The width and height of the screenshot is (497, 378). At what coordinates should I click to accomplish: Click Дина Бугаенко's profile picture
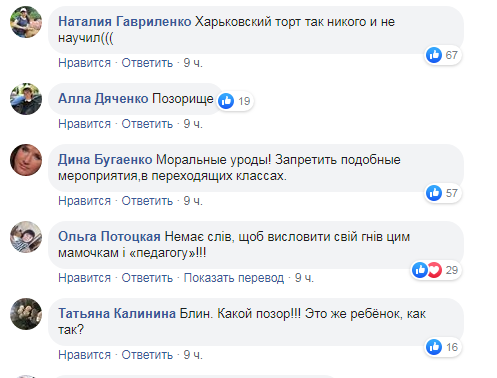(x=26, y=160)
